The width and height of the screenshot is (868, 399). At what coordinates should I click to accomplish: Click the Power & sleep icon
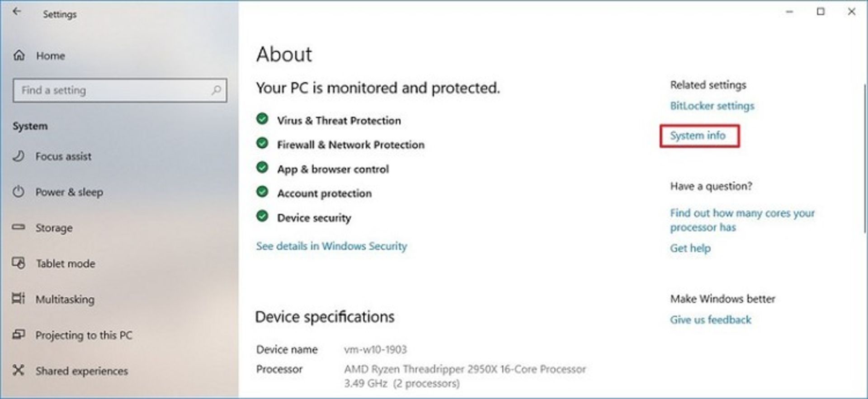[19, 192]
